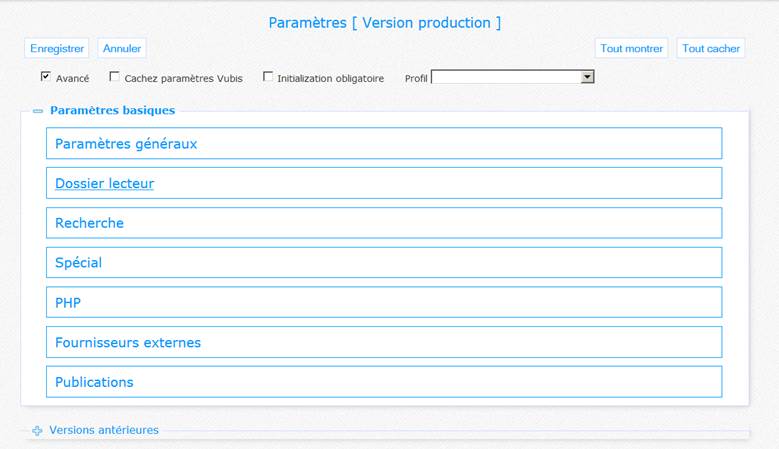This screenshot has width=779, height=449.
Task: Click inside the Profil combo box field
Action: pyautogui.click(x=506, y=77)
